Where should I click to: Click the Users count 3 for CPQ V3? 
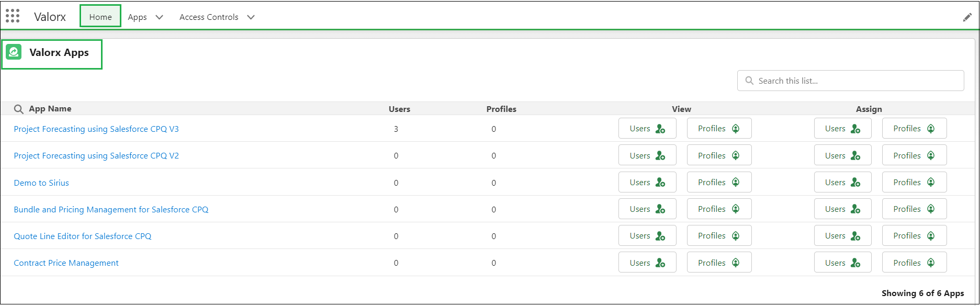coord(396,129)
